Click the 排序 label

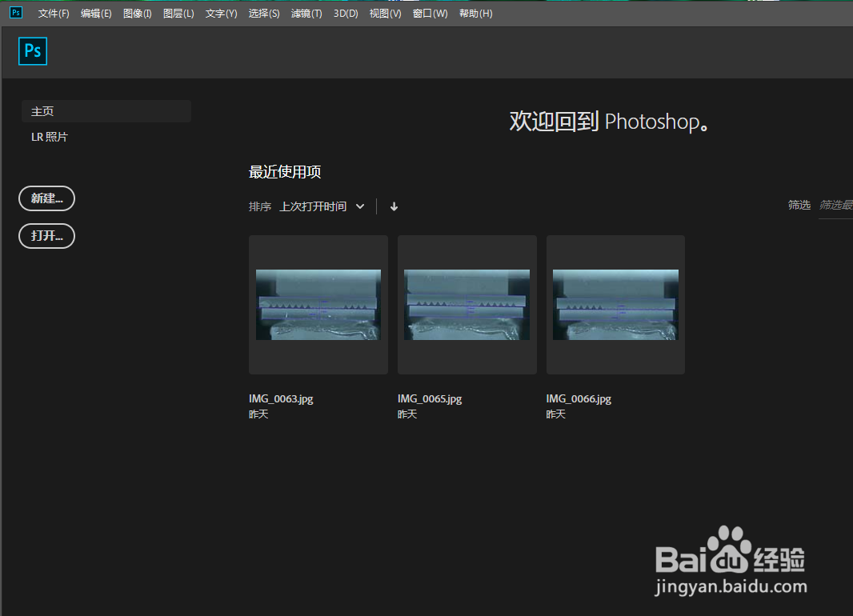coord(259,206)
